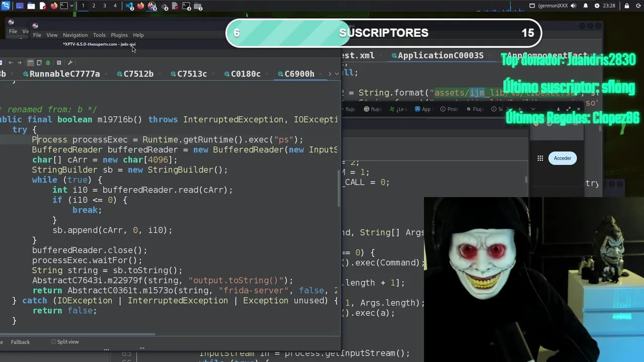This screenshot has height=362, width=644.
Task: Open a new tab in the background browser
Action: [520, 109]
